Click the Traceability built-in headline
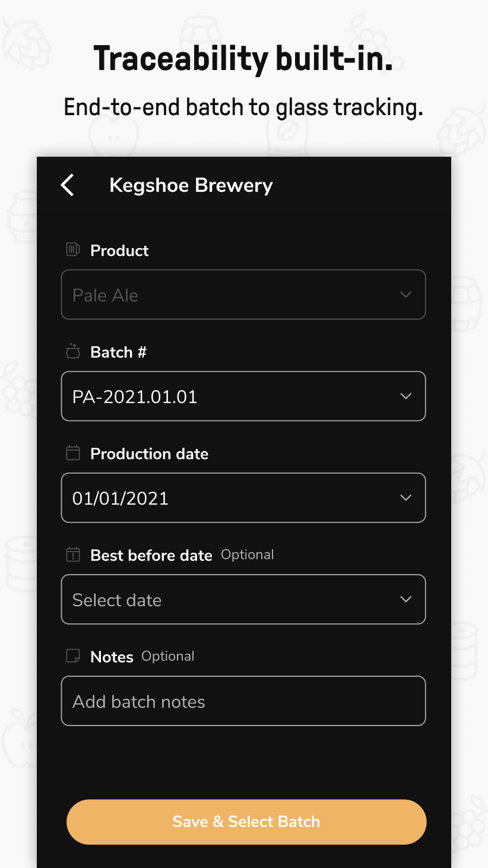 point(243,58)
